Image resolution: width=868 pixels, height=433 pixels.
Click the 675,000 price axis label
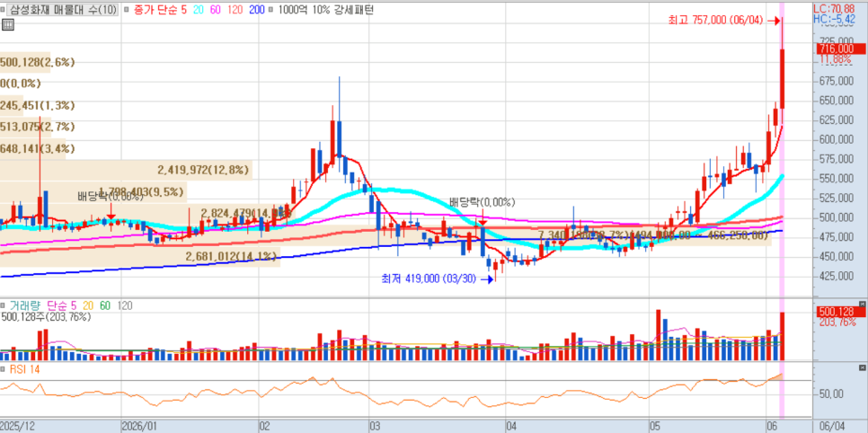click(x=834, y=81)
